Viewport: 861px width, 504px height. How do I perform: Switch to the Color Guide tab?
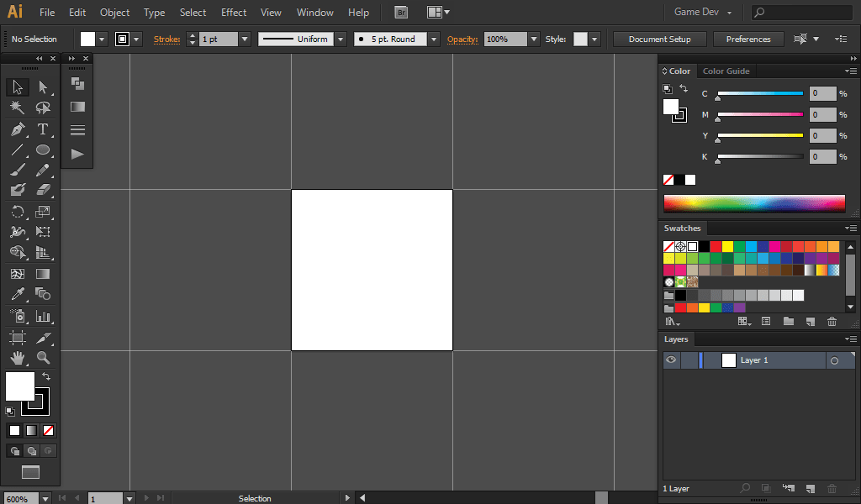click(x=726, y=71)
